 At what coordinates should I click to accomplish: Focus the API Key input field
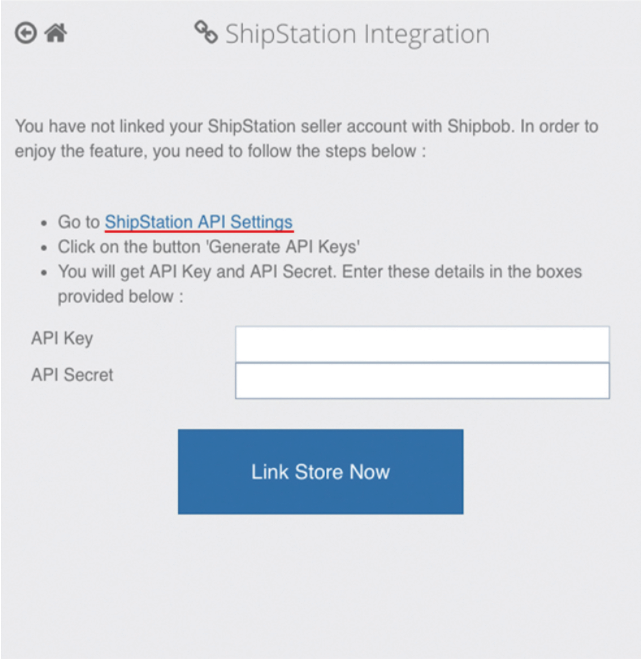click(x=422, y=344)
